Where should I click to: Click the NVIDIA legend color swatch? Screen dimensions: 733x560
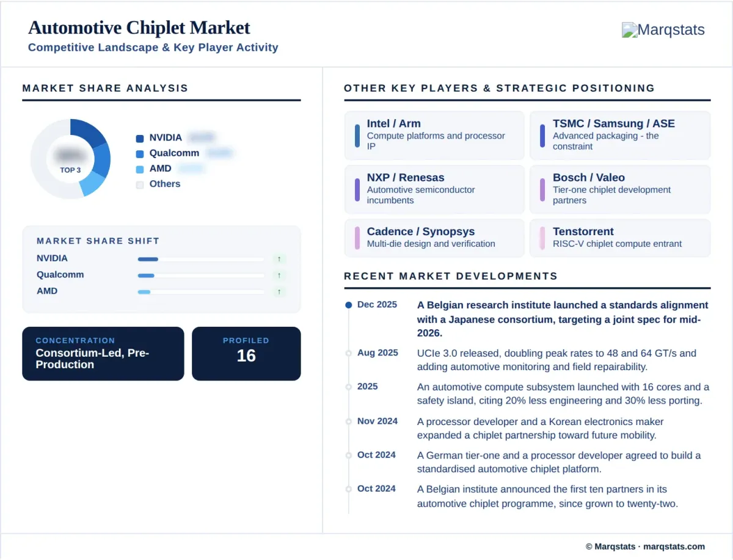140,139
